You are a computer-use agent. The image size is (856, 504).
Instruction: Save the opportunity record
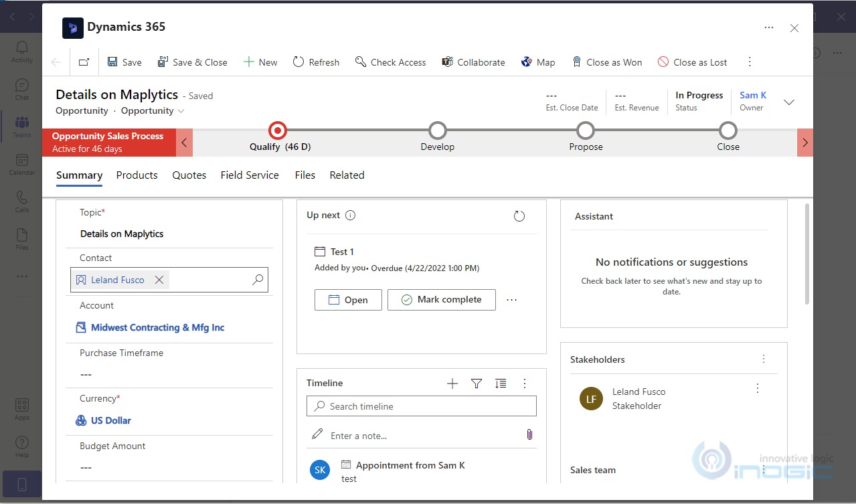124,62
